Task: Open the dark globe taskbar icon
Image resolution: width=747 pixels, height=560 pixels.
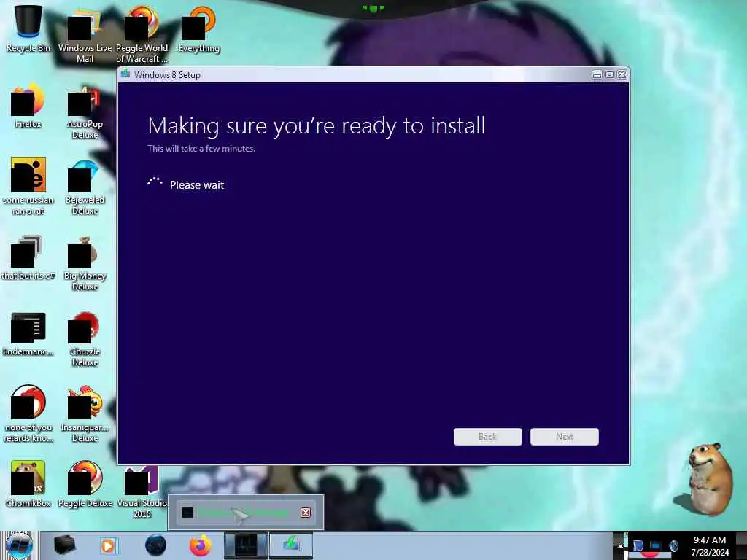Action: click(156, 545)
